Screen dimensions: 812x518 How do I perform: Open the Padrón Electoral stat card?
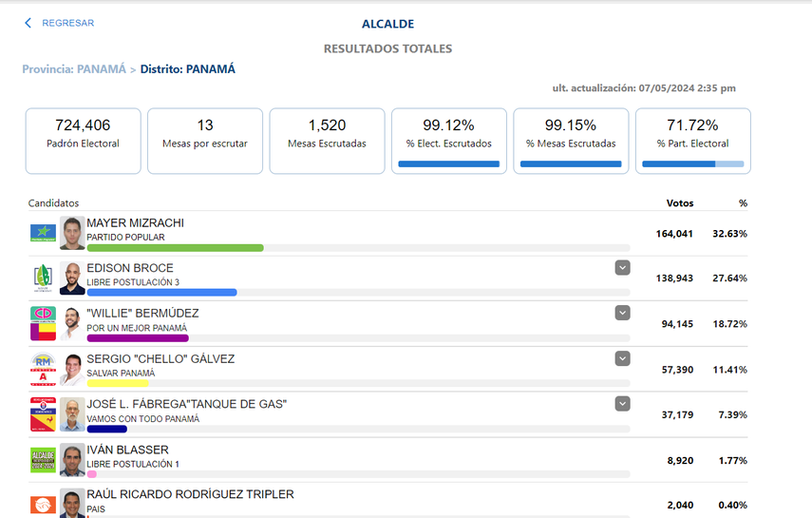84,141
